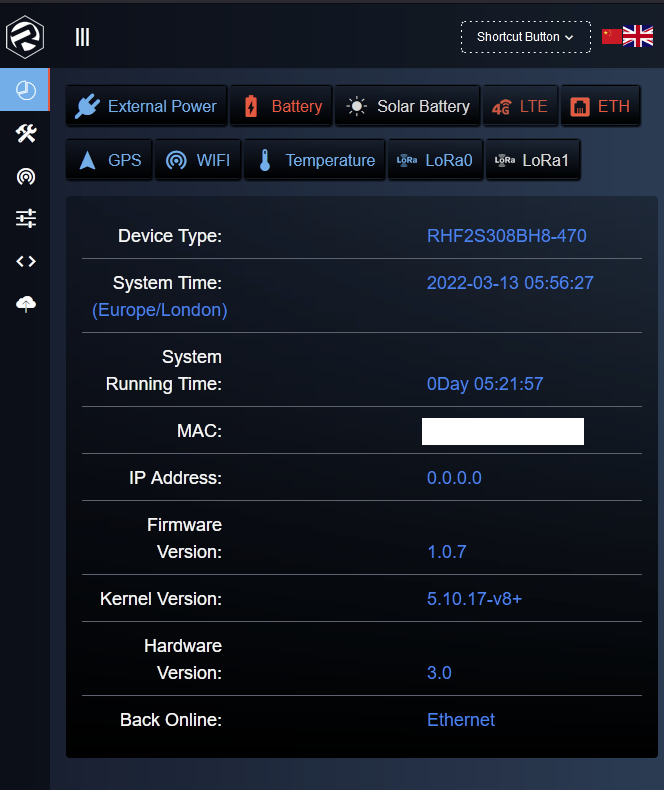Click the RisingHF logo icon

(25, 37)
